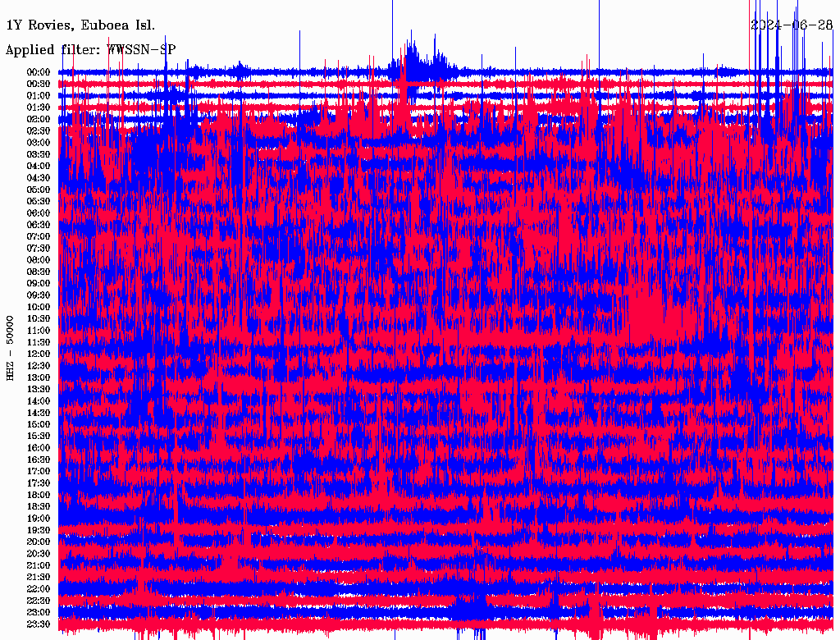Click the 04:00 time label
The image size is (840, 640).
39,167
